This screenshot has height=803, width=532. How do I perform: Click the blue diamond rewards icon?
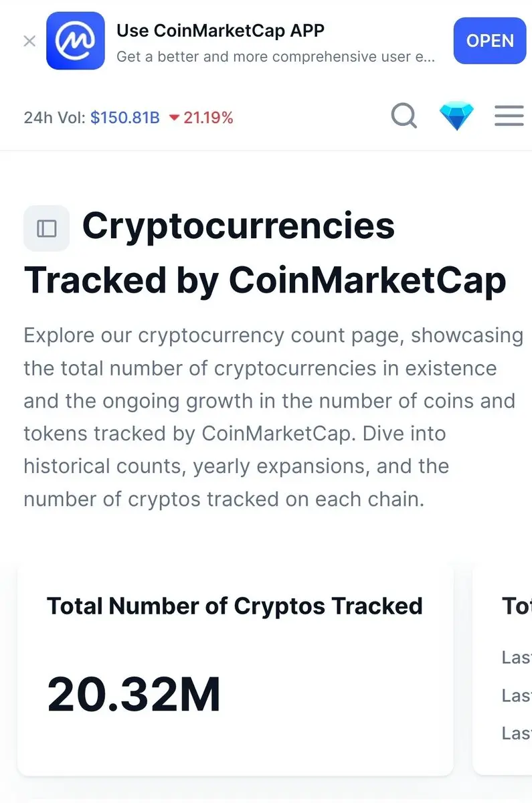pyautogui.click(x=456, y=116)
